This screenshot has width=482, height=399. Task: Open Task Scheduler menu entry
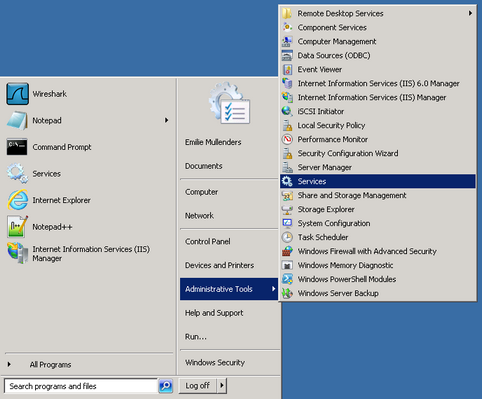[378, 237]
